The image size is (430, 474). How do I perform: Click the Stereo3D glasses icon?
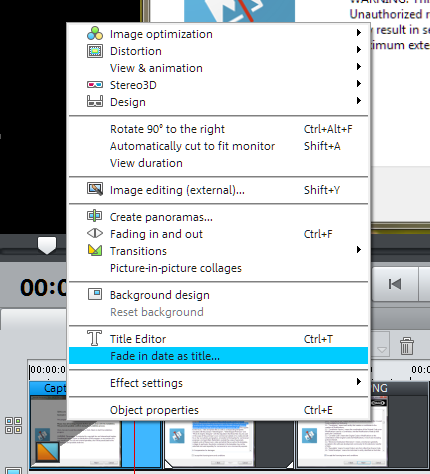(x=95, y=85)
